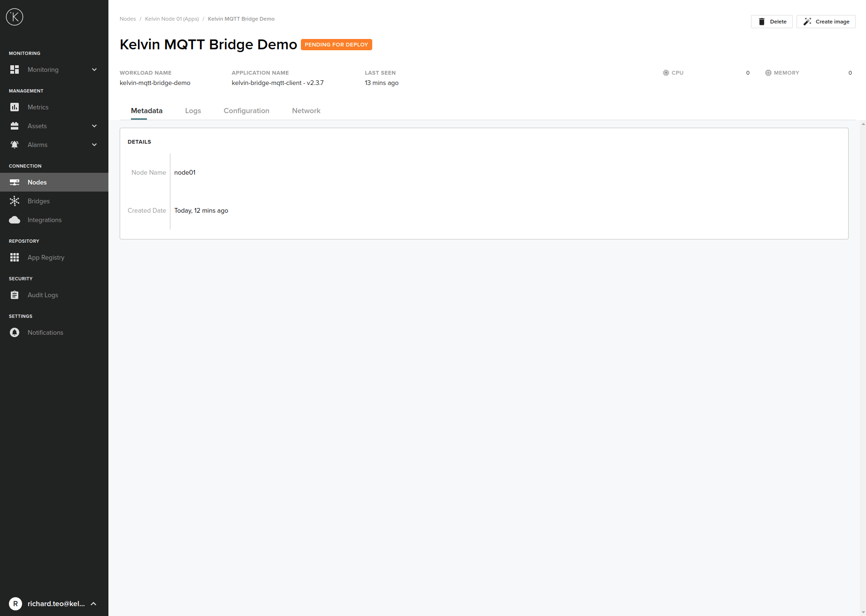This screenshot has height=616, width=866.
Task: Switch to the Logs tab
Action: tap(193, 110)
